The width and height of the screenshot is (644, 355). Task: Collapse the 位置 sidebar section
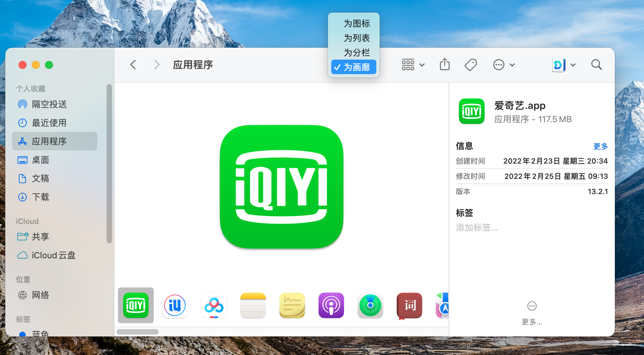(x=23, y=279)
